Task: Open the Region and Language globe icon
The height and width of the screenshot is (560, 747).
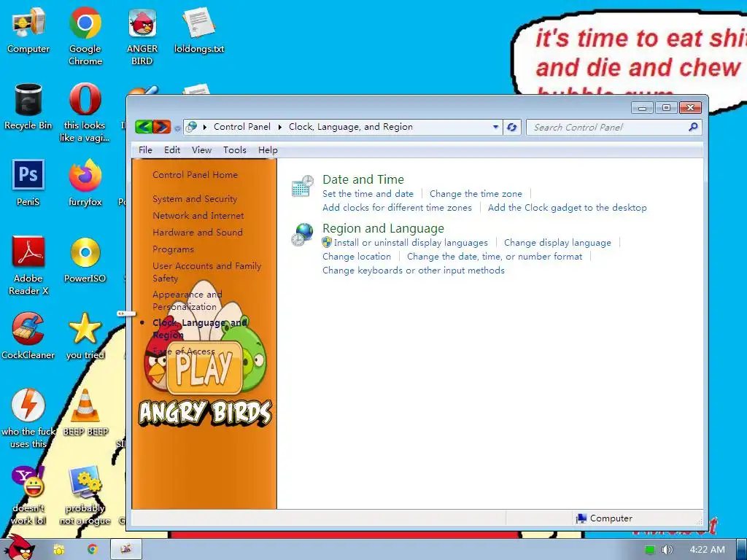Action: [303, 235]
